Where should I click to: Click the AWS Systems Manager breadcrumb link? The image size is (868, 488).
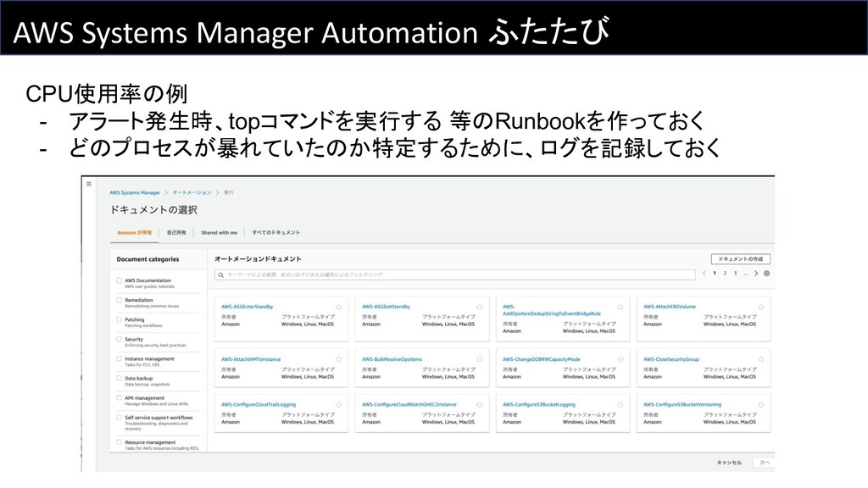pyautogui.click(x=135, y=192)
